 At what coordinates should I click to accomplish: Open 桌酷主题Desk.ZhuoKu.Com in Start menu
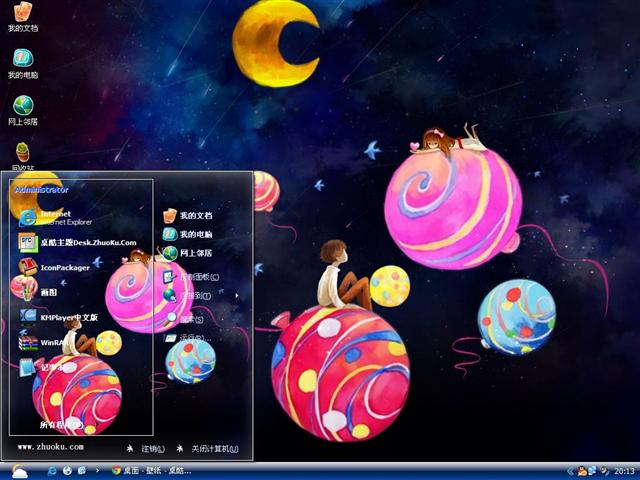(78, 242)
